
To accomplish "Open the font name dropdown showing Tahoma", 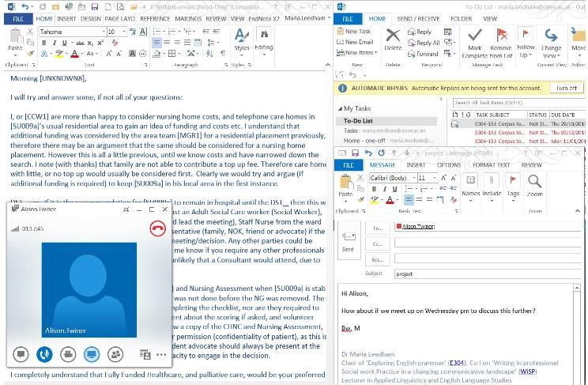I will pyautogui.click(x=104, y=32).
